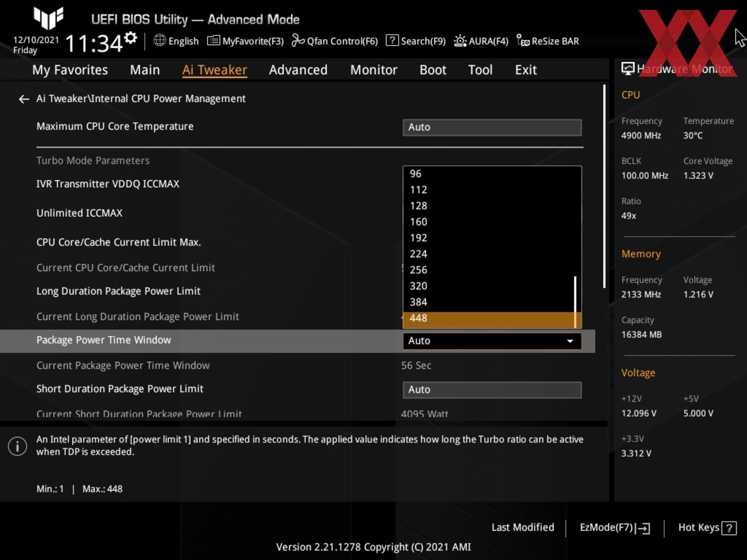Open the My Favorites tab

[x=70, y=70]
